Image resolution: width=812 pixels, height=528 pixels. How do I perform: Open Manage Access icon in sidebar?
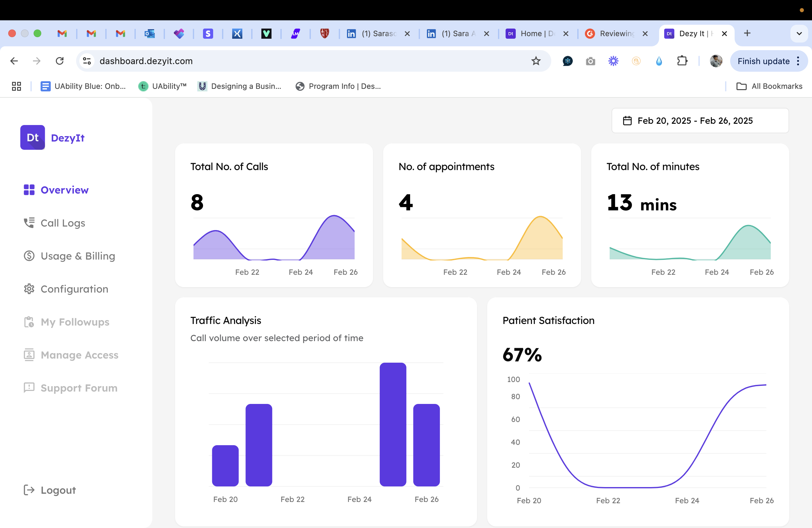pos(29,355)
